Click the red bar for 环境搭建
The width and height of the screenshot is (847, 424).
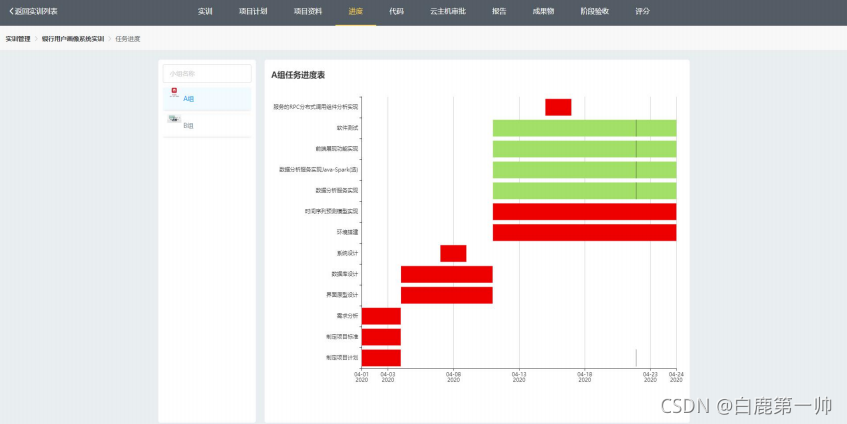pos(584,232)
